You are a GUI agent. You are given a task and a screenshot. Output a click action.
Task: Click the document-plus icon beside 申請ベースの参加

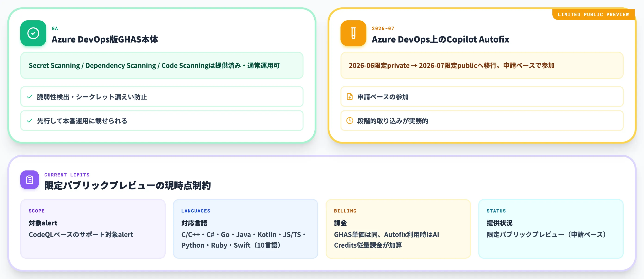point(350,97)
